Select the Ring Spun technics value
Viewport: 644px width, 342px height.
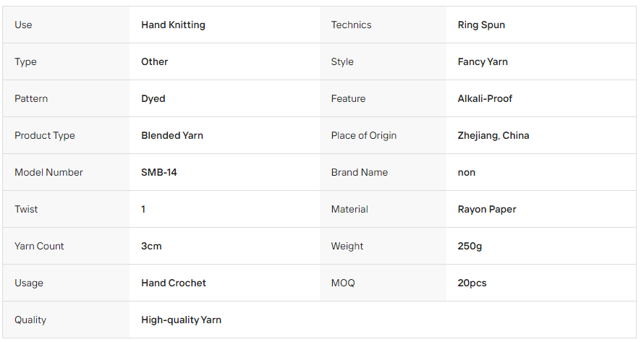click(x=481, y=25)
